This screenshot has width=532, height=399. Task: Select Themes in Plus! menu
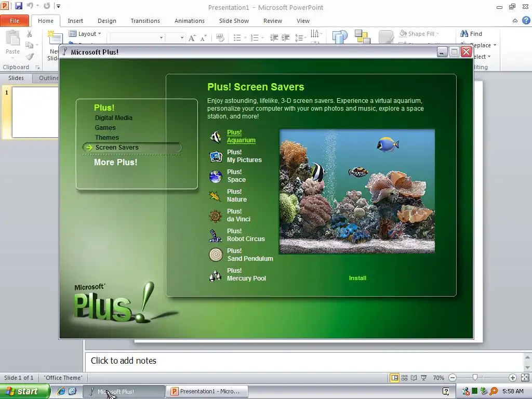107,137
